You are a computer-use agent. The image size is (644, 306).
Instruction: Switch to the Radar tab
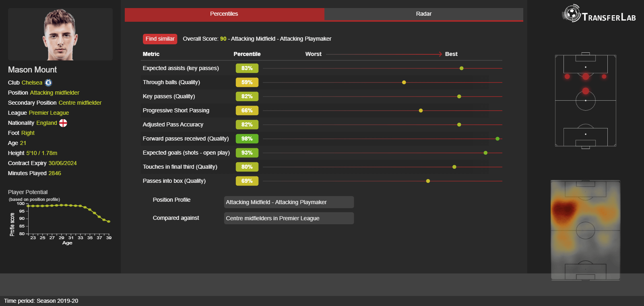424,14
